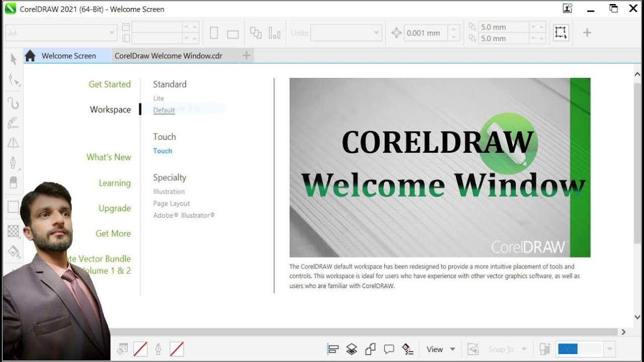Pick the Artistic Media tool
This screenshot has height=362, width=644.
pyautogui.click(x=13, y=122)
